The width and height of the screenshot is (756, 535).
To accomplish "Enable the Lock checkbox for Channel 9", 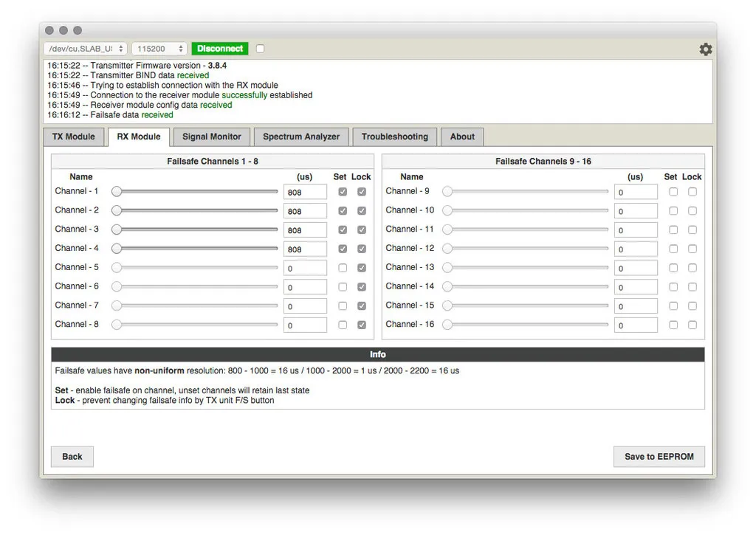I will [693, 192].
